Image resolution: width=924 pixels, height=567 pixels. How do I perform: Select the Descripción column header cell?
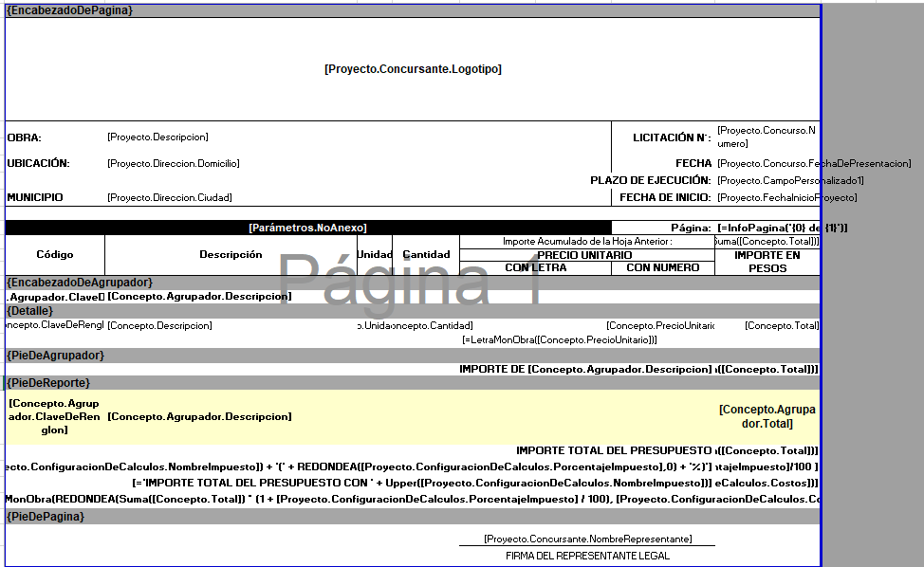[231, 254]
